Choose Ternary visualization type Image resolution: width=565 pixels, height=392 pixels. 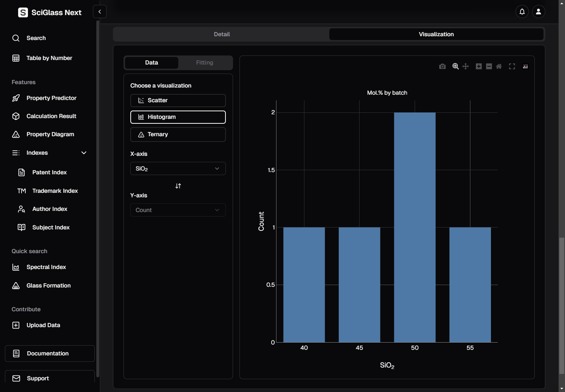click(x=178, y=134)
